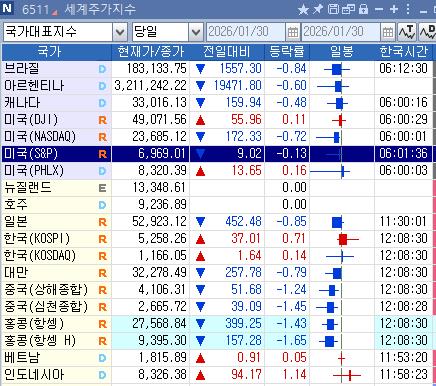Select 중국(상해종합) index name
This screenshot has height=386, width=436.
[x=46, y=290]
